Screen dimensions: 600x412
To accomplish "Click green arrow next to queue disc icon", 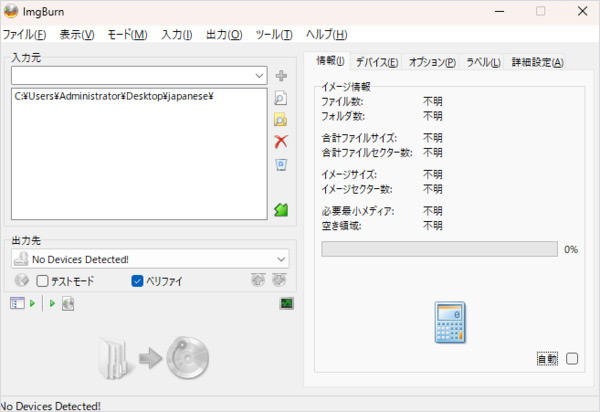I will (52, 303).
